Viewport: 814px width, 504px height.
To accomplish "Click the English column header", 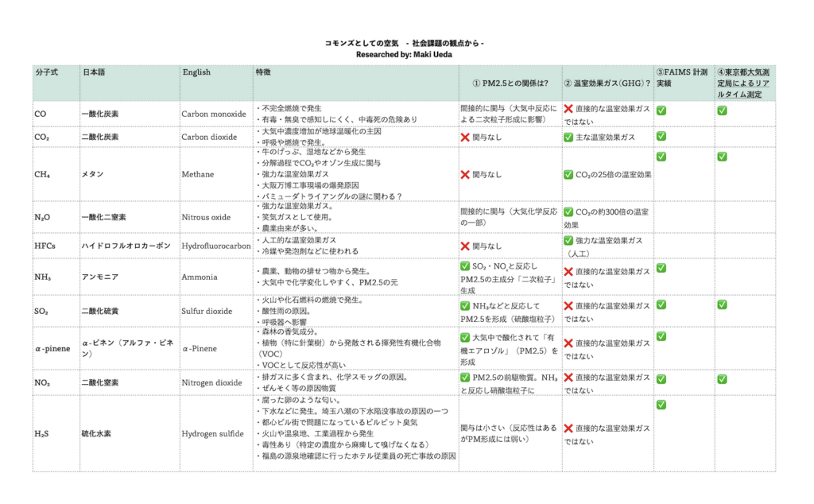I will (196, 72).
